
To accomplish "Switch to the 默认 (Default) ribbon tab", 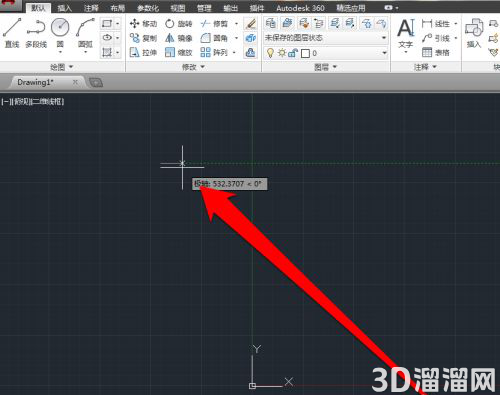I will [x=38, y=8].
